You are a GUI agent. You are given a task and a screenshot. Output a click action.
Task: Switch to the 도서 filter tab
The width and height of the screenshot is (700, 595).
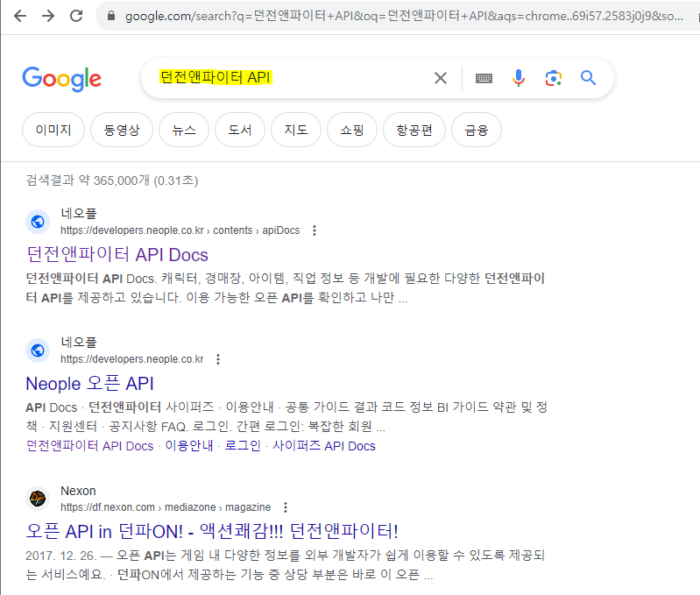click(x=240, y=130)
